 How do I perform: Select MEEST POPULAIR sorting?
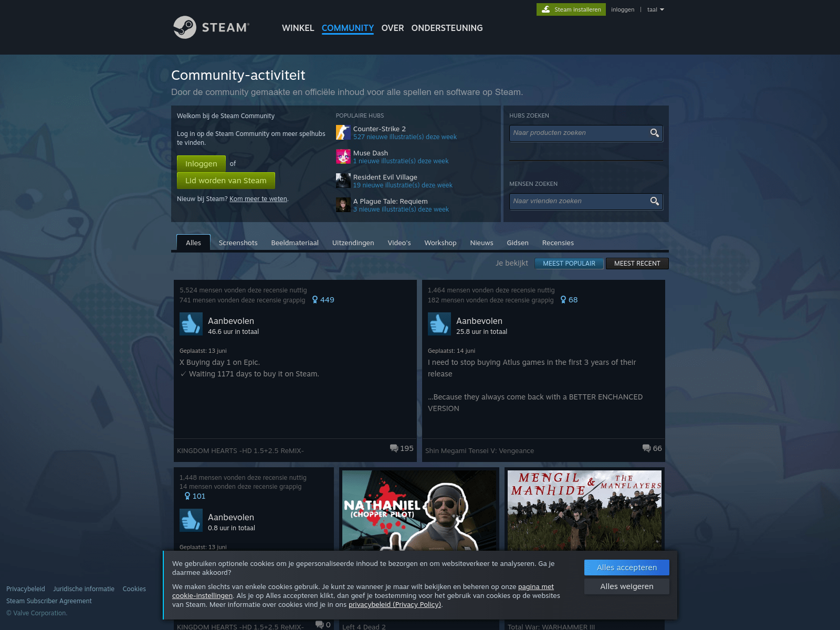coord(569,264)
